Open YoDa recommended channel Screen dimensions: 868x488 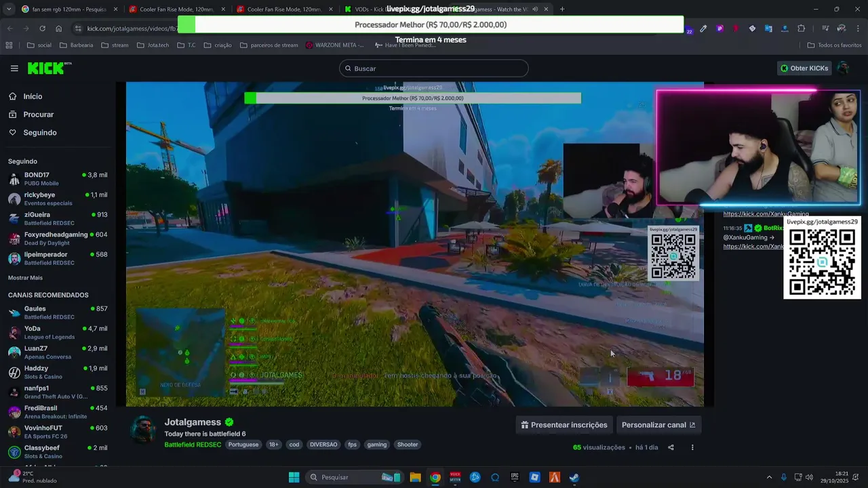click(58, 332)
